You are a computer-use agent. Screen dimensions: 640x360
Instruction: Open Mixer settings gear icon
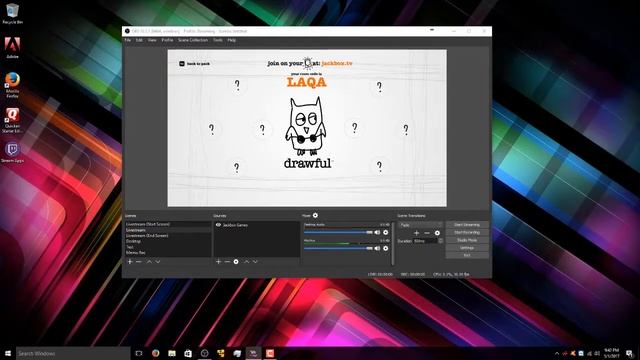(315, 215)
